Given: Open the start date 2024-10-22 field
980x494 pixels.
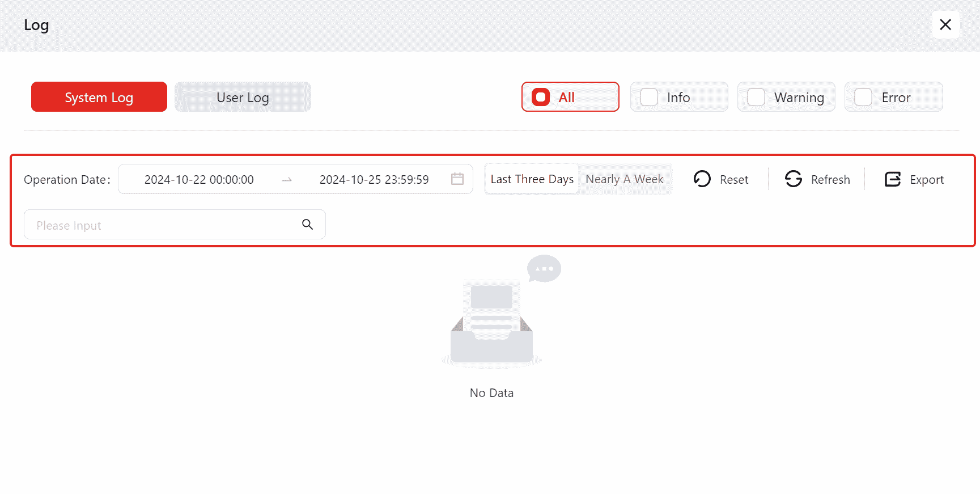Looking at the screenshot, I should [x=199, y=180].
